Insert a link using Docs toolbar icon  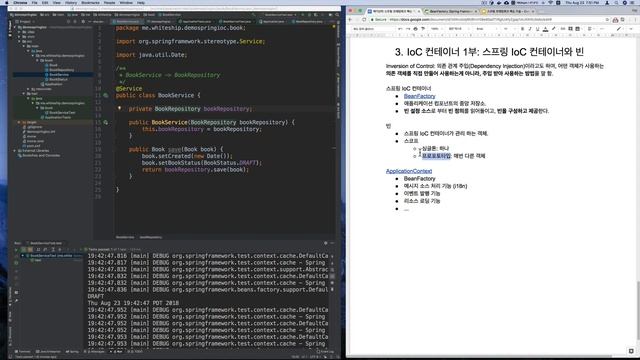click(x=562, y=29)
